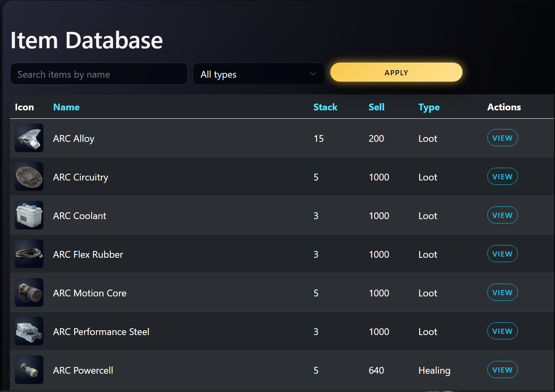Screen dimensions: 555x392
Task: Select the ARC Circuitry name text
Action: click(x=81, y=177)
